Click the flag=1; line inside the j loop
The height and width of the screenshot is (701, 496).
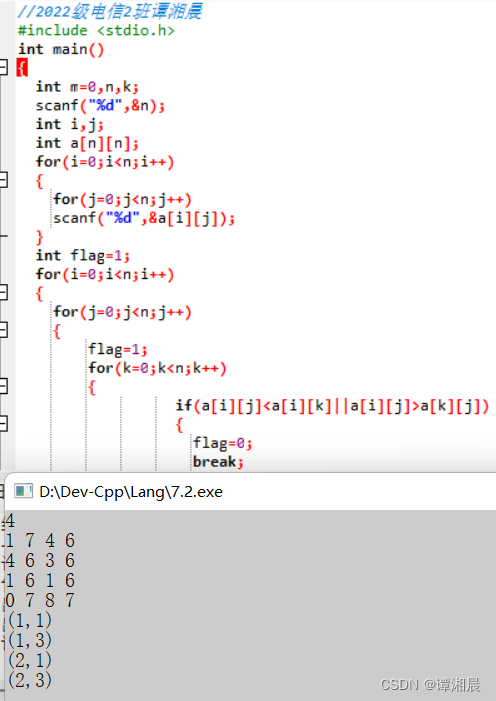[x=118, y=349]
